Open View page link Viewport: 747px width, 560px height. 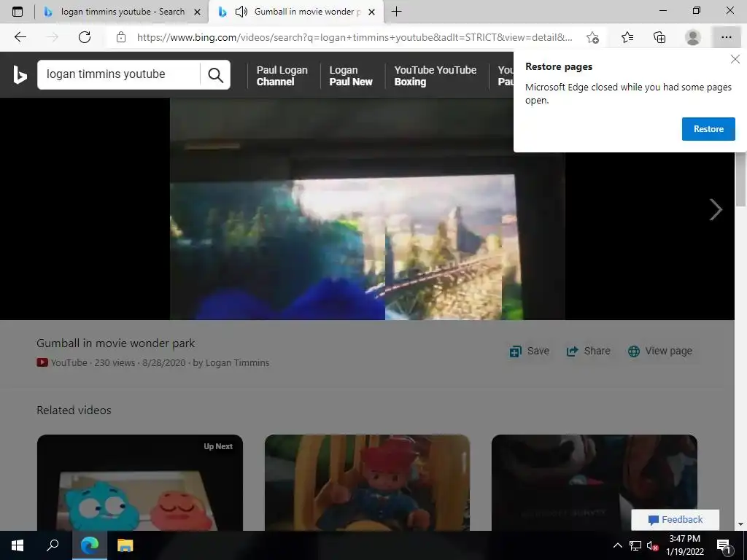point(659,351)
